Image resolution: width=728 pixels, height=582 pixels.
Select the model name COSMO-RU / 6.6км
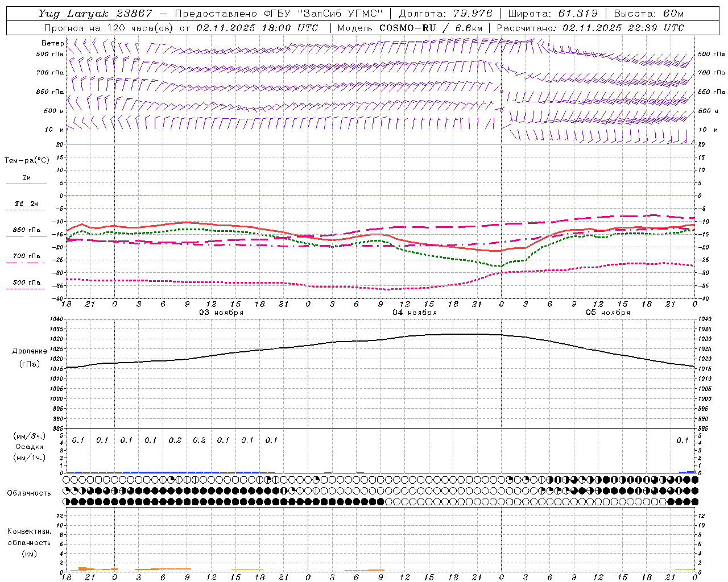click(431, 28)
